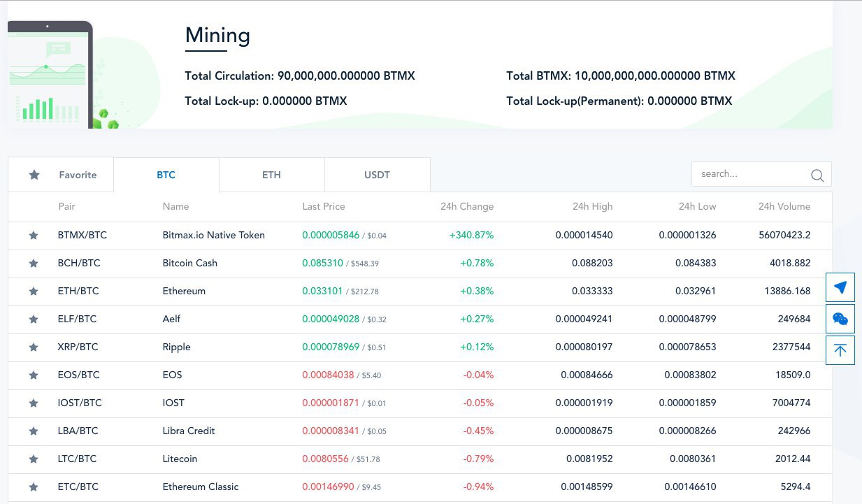
Task: Click the star icon in Favorite tab
Action: click(x=34, y=175)
